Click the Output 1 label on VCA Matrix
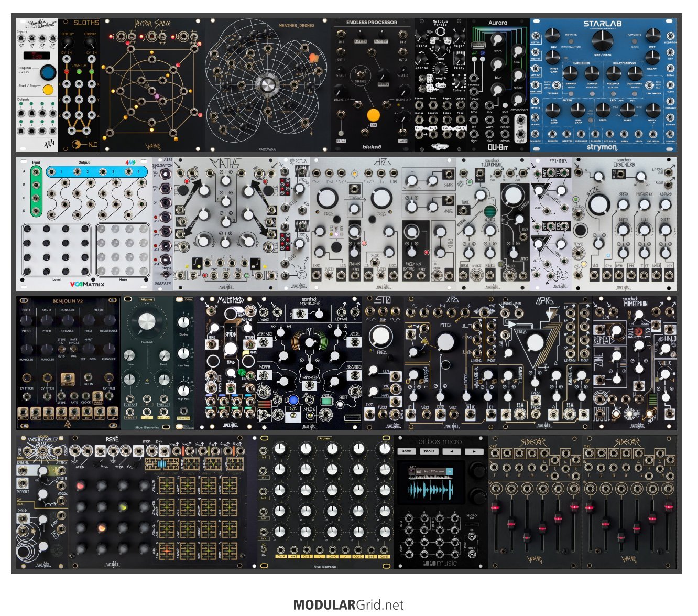 (60, 171)
